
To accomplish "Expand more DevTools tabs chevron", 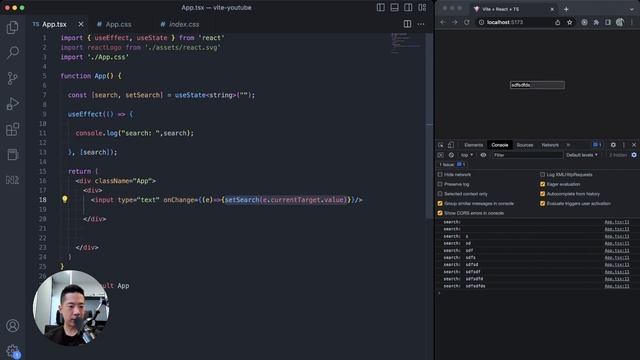I will click(x=568, y=145).
